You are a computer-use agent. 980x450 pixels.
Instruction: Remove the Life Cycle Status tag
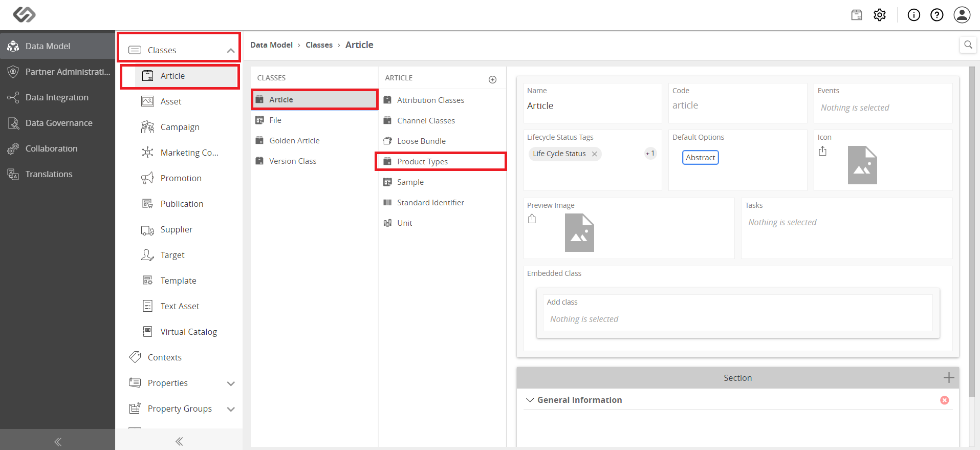pyautogui.click(x=594, y=154)
